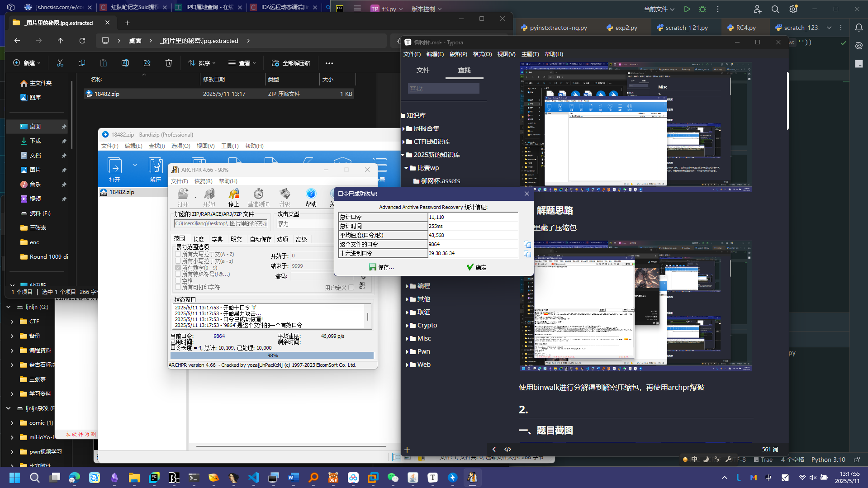Click the 版本控制 button in PyCharm
Screen dimensions: 868x488
pyautogui.click(x=426, y=9)
